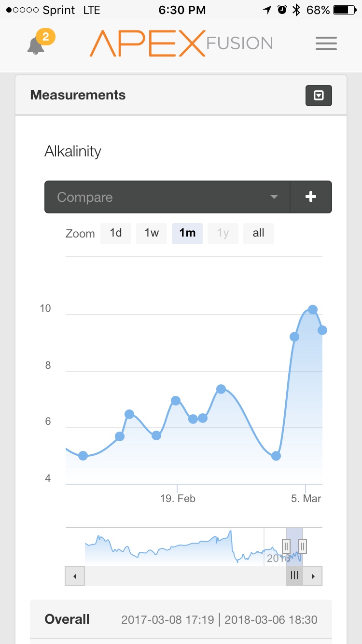362x644 pixels.
Task: Click the Measurements panel header
Action: click(181, 95)
